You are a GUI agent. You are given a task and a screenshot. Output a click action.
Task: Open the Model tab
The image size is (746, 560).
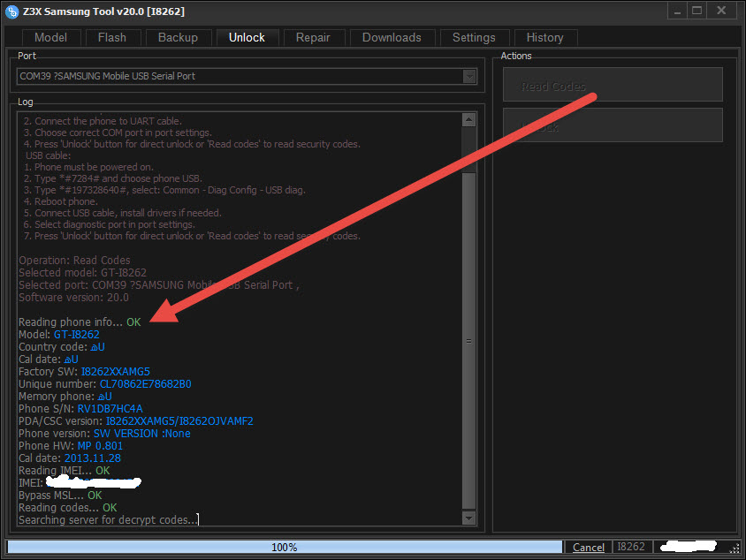click(x=51, y=38)
